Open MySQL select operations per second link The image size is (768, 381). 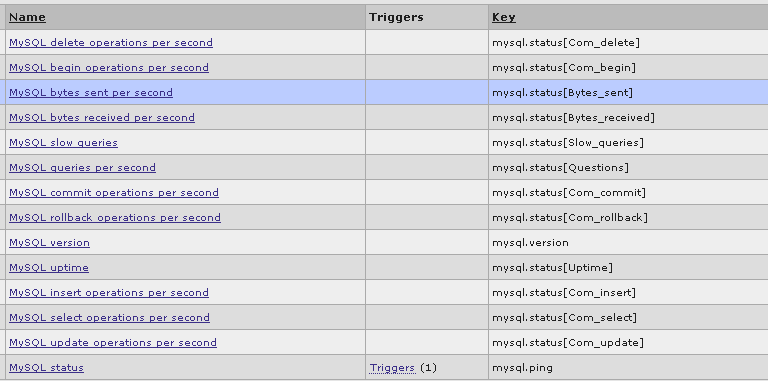click(x=109, y=318)
